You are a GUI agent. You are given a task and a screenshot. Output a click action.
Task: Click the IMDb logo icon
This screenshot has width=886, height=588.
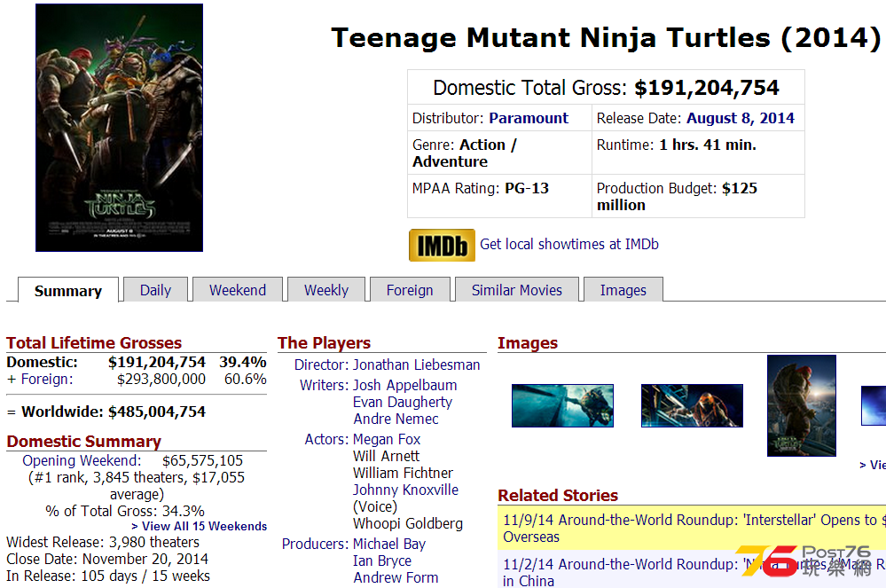pos(442,245)
